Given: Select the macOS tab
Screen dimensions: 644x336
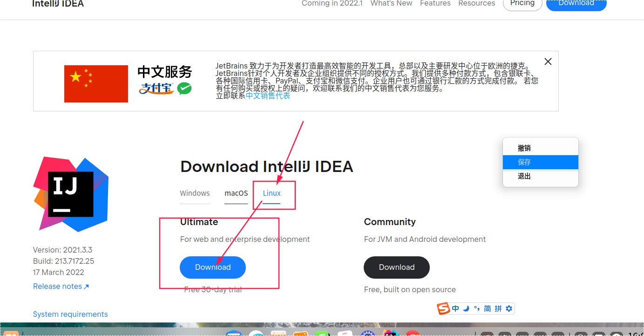Looking at the screenshot, I should [x=236, y=193].
